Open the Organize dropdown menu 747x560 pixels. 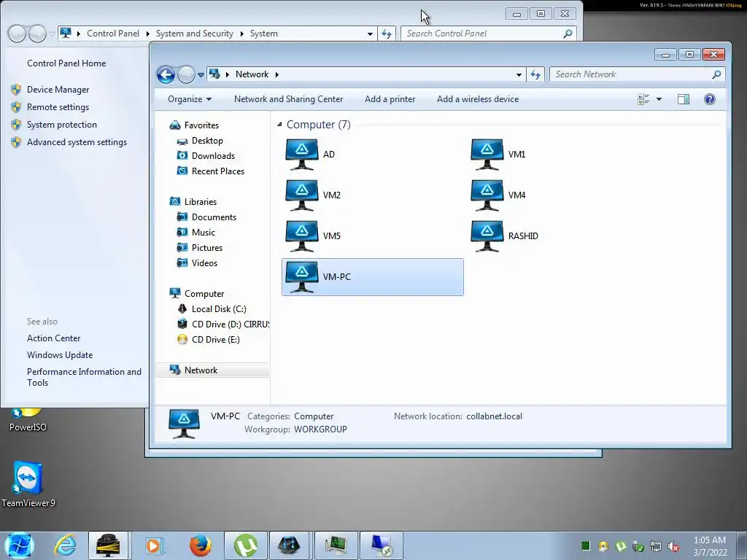click(190, 99)
